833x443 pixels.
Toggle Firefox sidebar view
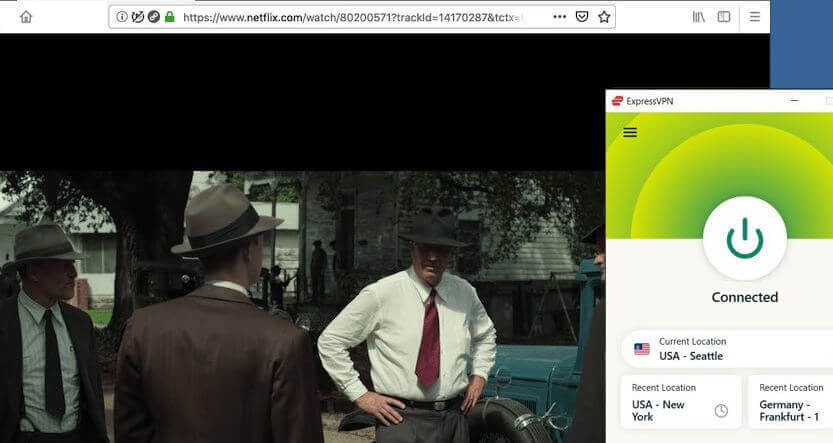(x=724, y=17)
